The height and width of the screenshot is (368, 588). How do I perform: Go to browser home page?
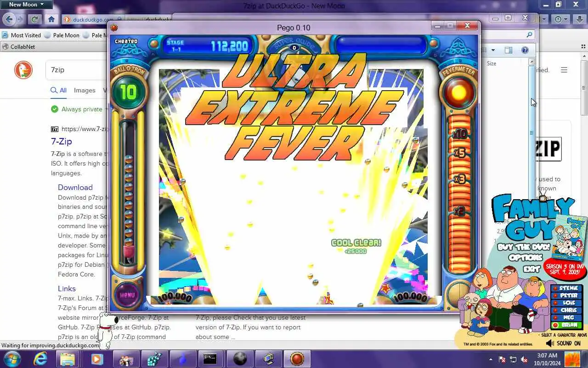(51, 19)
